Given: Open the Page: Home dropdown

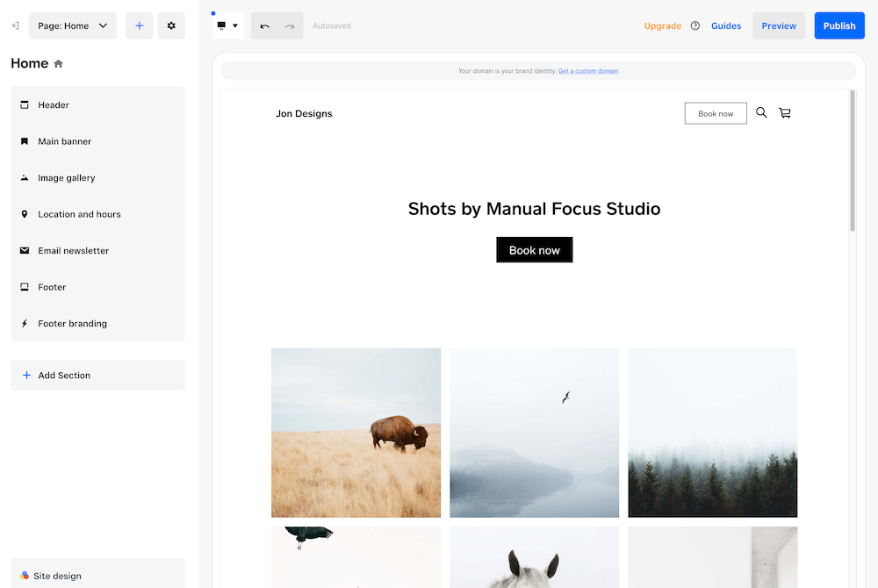Looking at the screenshot, I should (x=73, y=25).
